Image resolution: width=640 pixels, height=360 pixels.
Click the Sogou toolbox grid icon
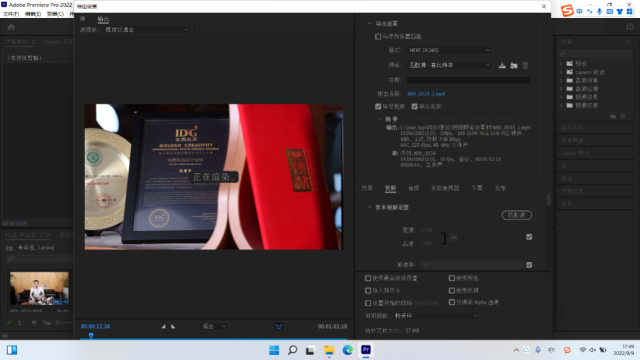(629, 11)
